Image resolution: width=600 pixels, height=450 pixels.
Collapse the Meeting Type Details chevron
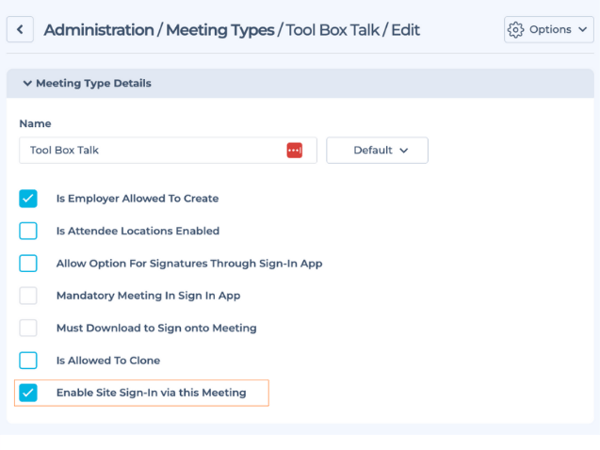point(27,84)
